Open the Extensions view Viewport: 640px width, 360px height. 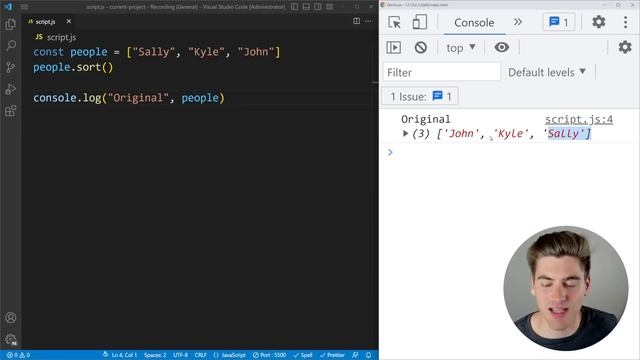pyautogui.click(x=11, y=111)
